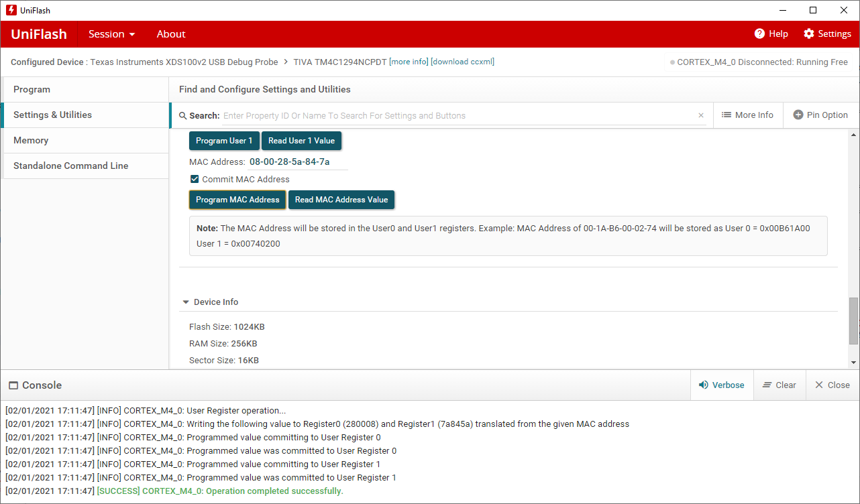
Task: Click the download ccxml link
Action: 463,62
